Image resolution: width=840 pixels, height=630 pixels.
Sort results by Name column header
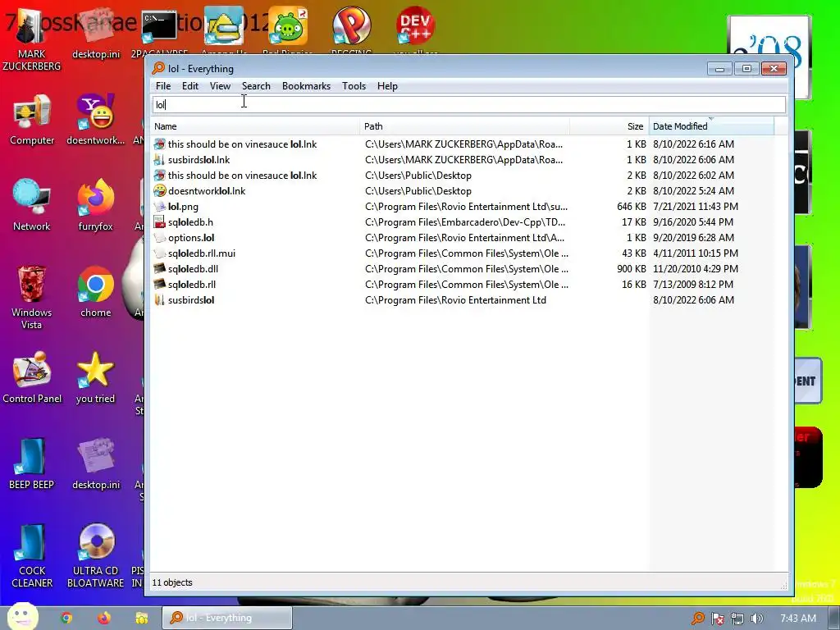tap(255, 126)
